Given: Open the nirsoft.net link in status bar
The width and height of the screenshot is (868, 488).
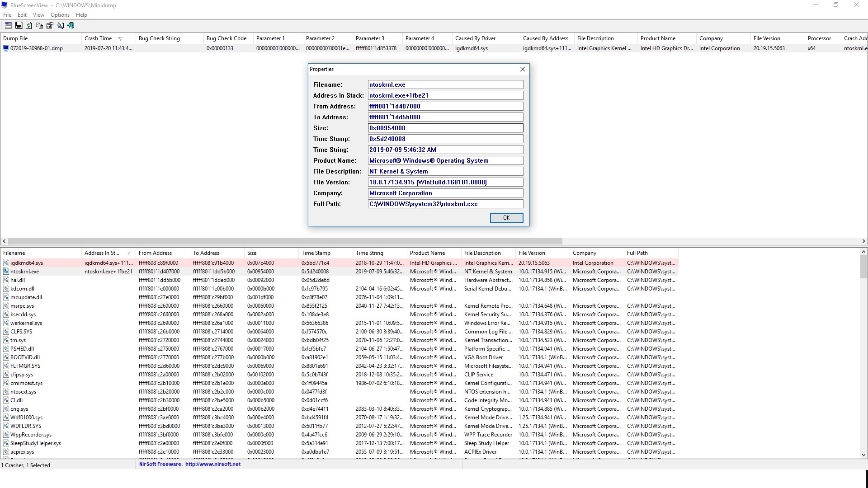Looking at the screenshot, I should pos(212,464).
